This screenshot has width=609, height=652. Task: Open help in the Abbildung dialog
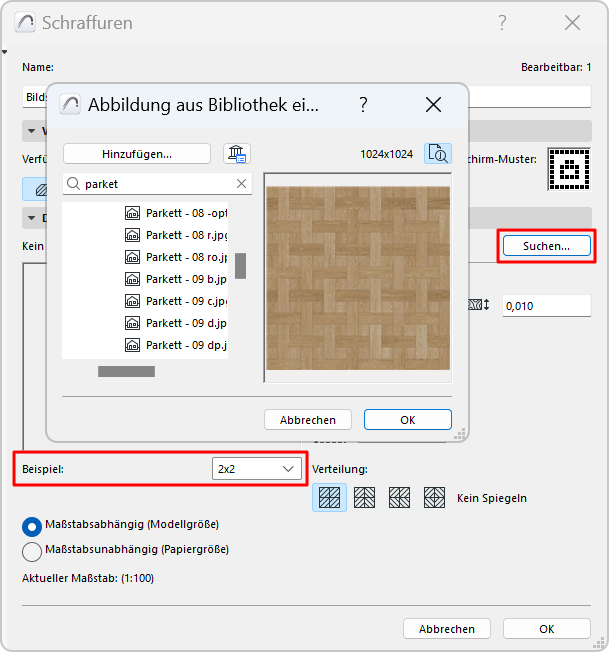click(x=363, y=105)
